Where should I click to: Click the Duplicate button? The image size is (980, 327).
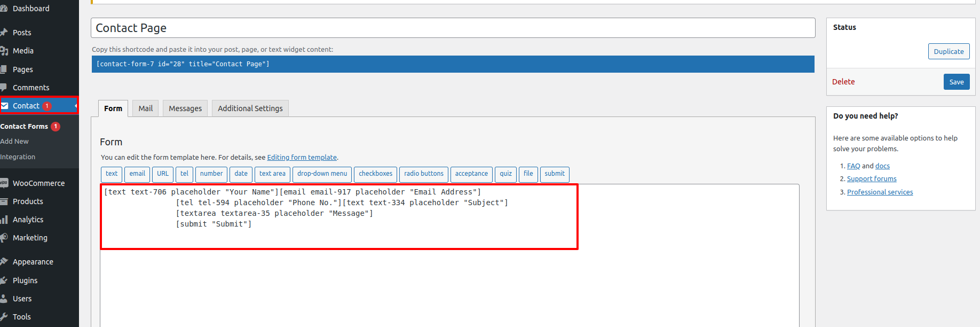(x=948, y=52)
